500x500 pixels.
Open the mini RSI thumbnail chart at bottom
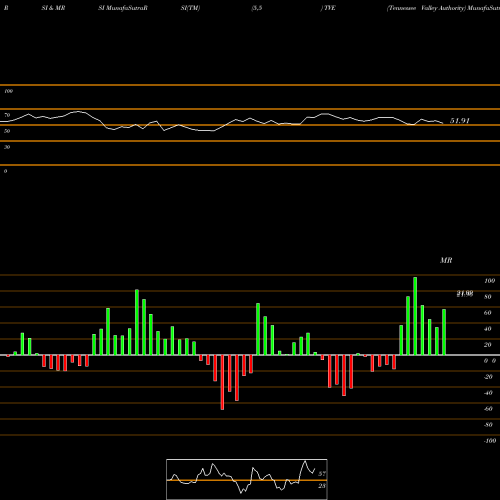pos(247,479)
